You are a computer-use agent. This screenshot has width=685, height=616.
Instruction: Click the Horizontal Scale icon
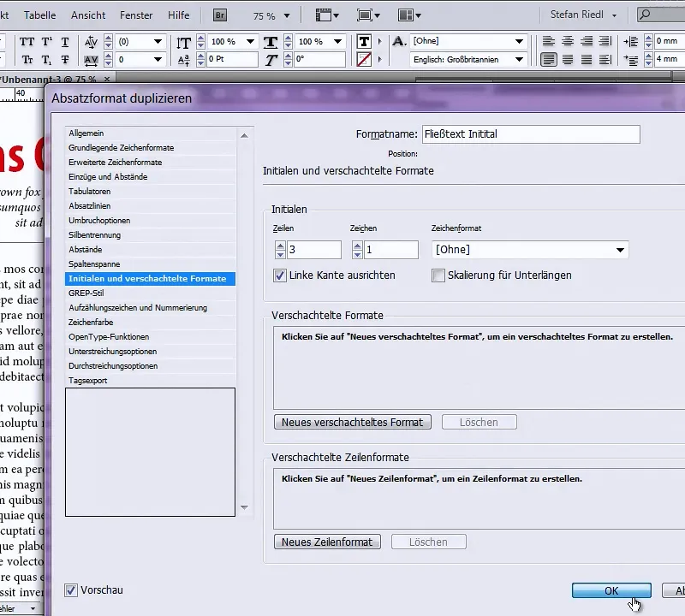pos(271,42)
